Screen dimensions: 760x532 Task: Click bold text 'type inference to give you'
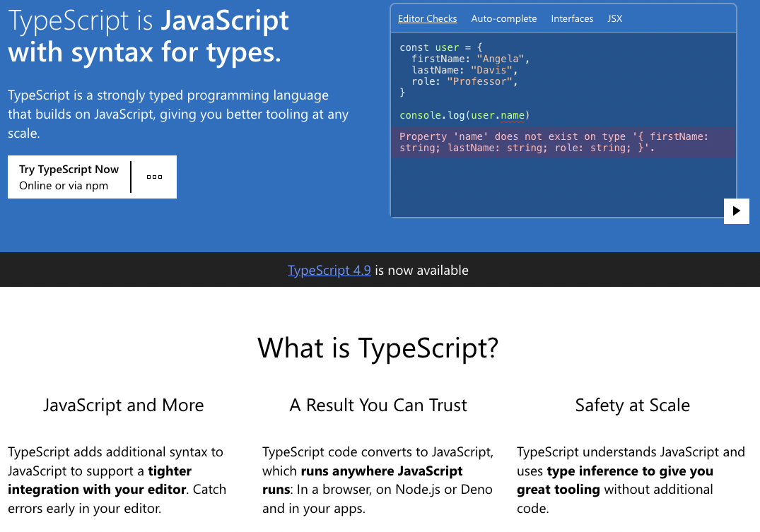[x=630, y=471]
